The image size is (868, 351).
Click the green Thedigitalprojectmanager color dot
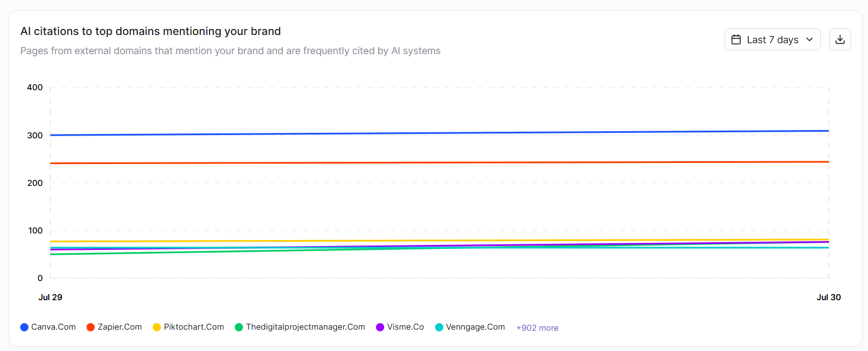[x=239, y=327]
